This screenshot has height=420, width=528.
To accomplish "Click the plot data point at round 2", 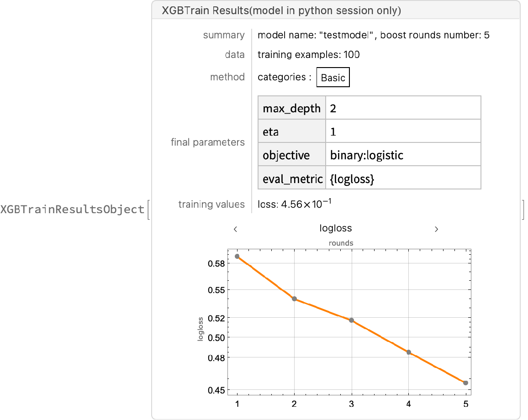I will pos(295,299).
